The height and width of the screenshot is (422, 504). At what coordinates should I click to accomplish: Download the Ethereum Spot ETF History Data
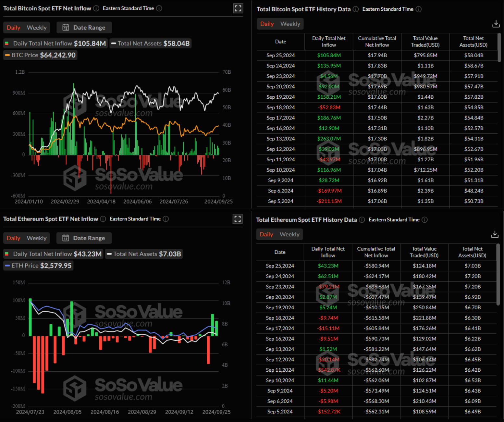(495, 234)
